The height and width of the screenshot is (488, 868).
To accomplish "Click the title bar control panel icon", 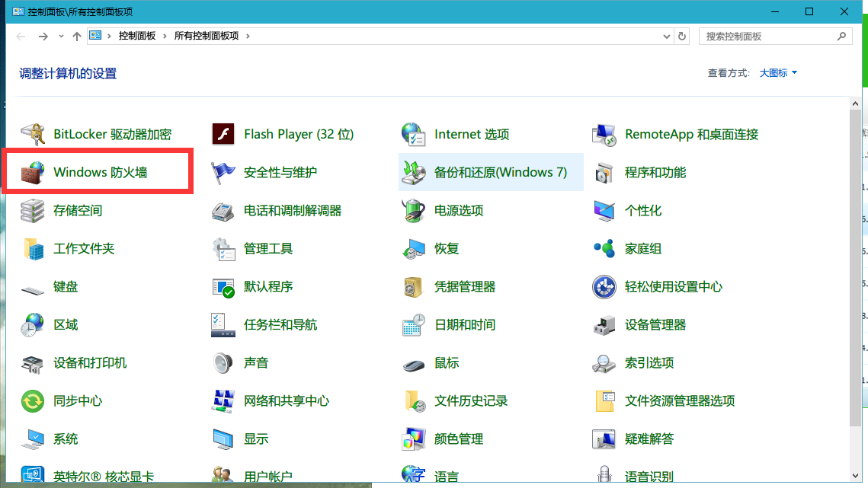I will coord(18,11).
